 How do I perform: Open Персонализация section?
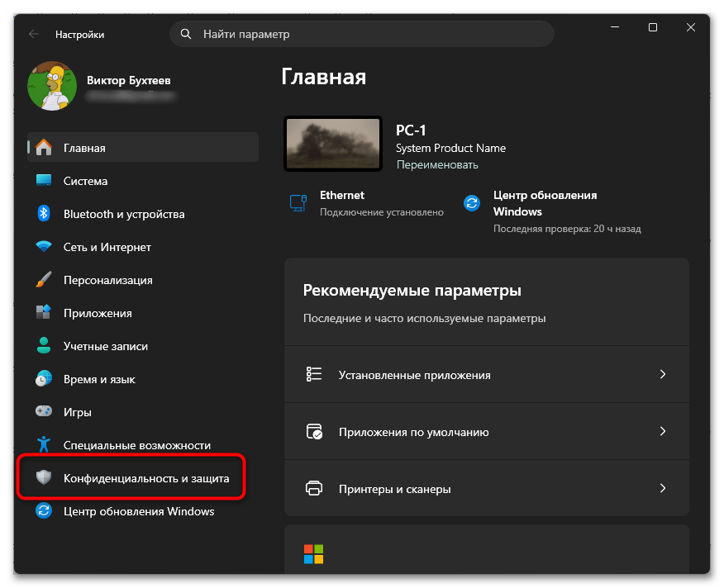pos(143,280)
